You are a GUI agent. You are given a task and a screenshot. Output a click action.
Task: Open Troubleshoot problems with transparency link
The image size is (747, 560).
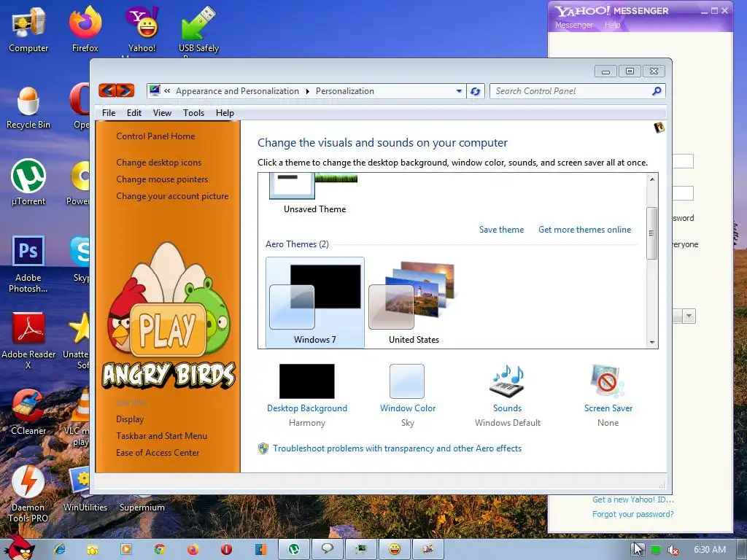tap(397, 448)
